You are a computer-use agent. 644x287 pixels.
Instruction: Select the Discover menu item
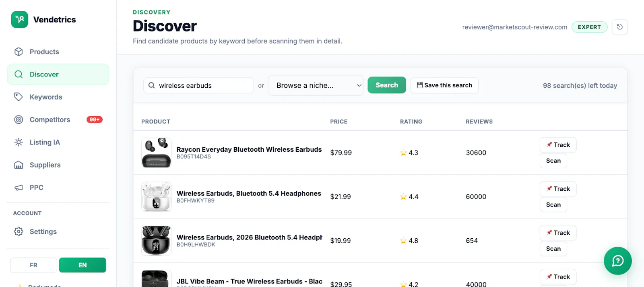[58, 74]
